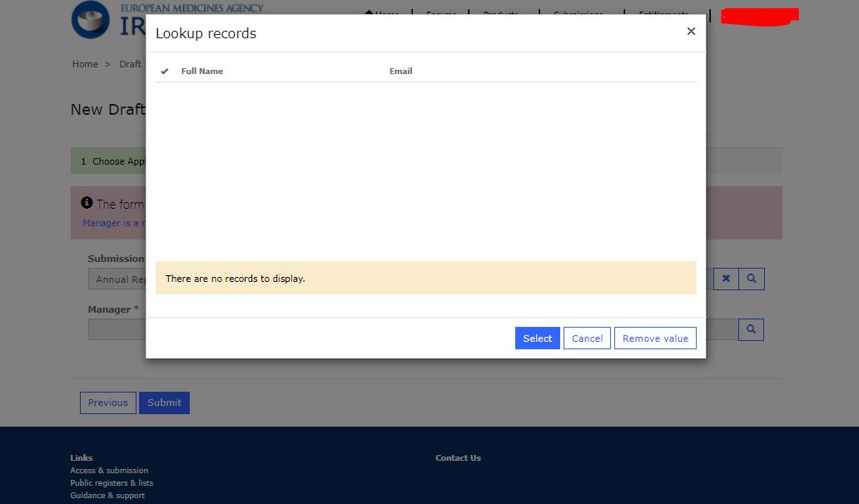Image resolution: width=859 pixels, height=504 pixels.
Task: Click the checkmark column header icon
Action: pos(164,72)
